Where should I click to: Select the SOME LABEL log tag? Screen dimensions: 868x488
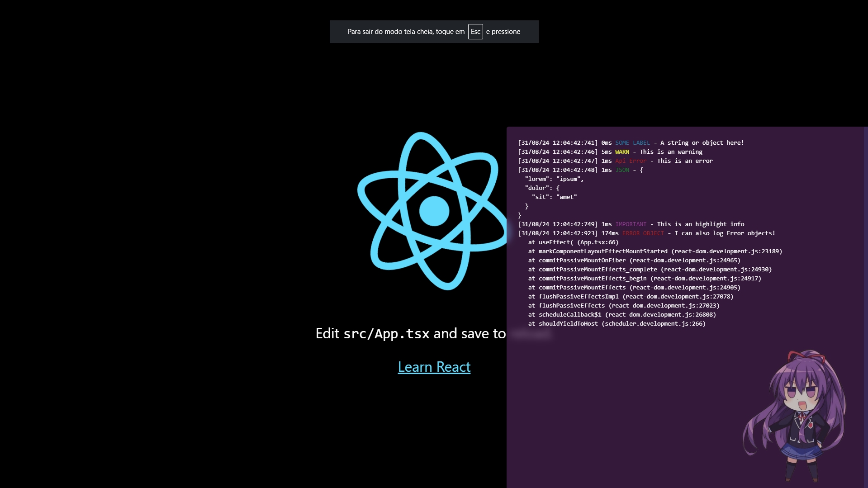632,143
